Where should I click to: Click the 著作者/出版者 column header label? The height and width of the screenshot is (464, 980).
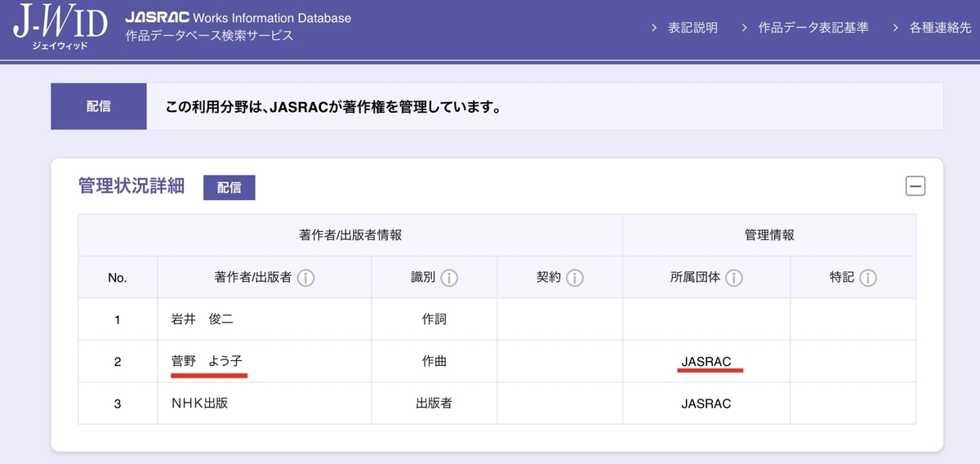[252, 279]
